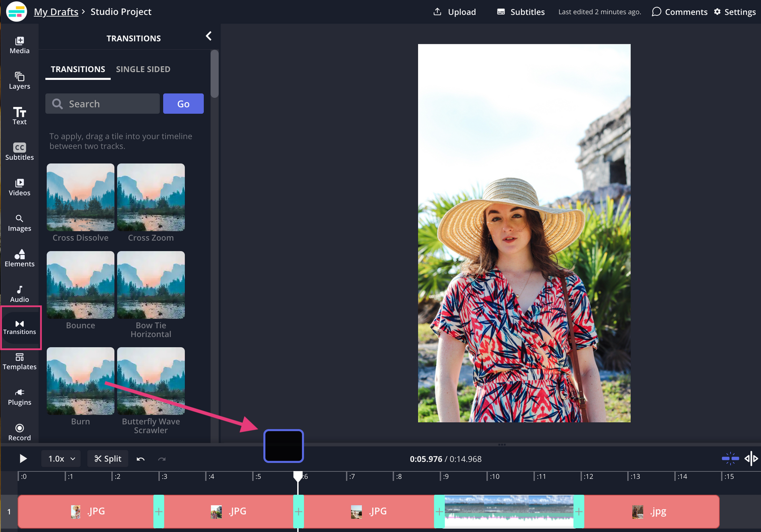The width and height of the screenshot is (761, 532).
Task: Switch to the Single Sided tab
Action: (143, 69)
